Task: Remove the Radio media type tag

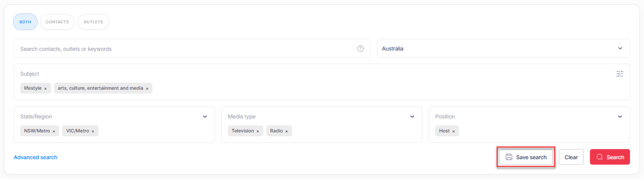Action: pyautogui.click(x=287, y=131)
